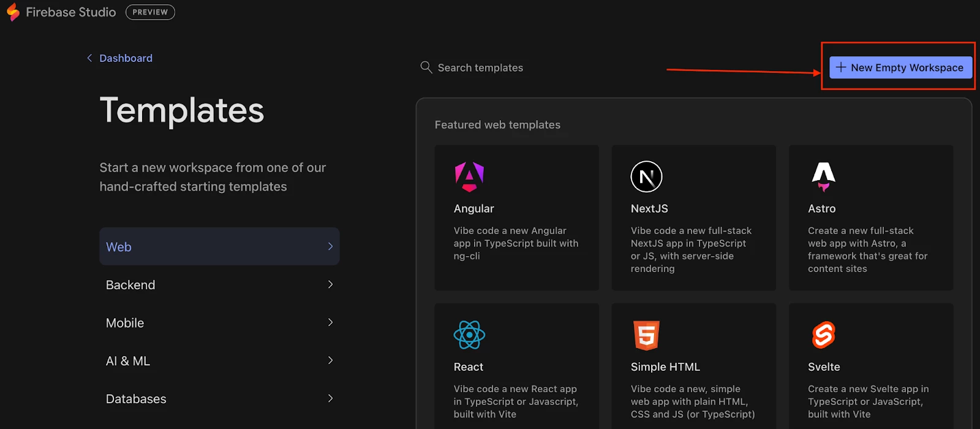Open the Angular template title
Image resolution: width=980 pixels, height=429 pixels.
click(473, 208)
